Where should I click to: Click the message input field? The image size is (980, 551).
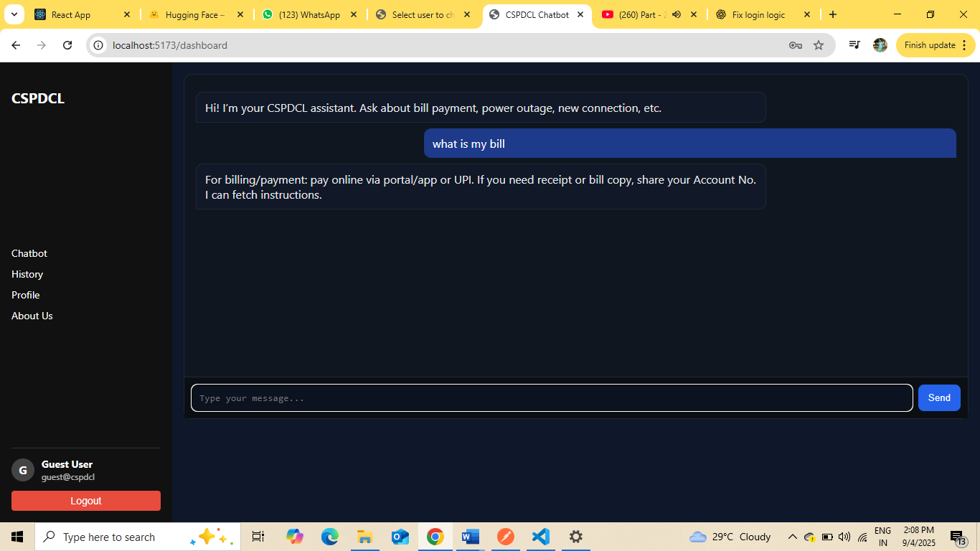tap(551, 398)
